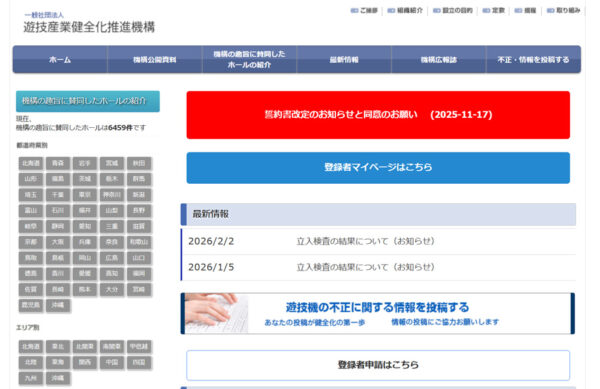The height and width of the screenshot is (389, 600).
Task: Select the 岡山 prefecture button
Action: [85, 258]
